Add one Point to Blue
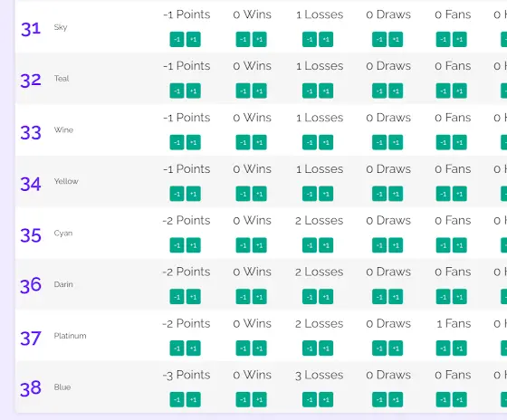Image resolution: width=507 pixels, height=420 pixels. pos(194,399)
